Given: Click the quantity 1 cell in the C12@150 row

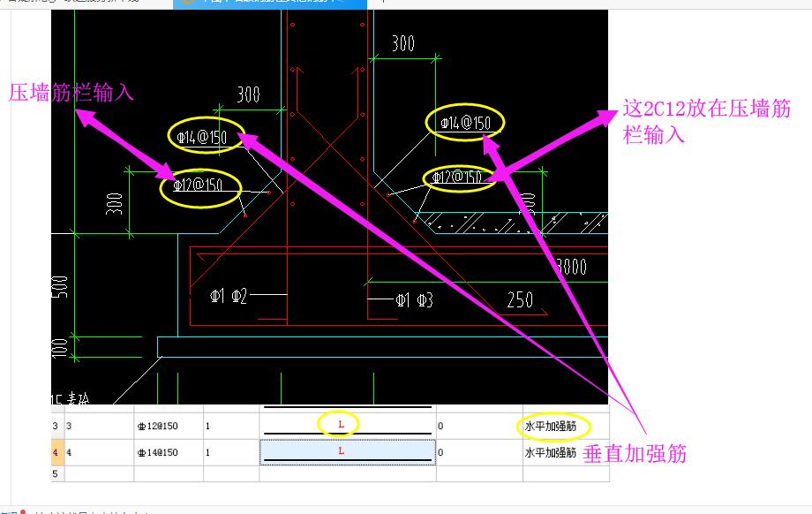Looking at the screenshot, I should pos(231,426).
